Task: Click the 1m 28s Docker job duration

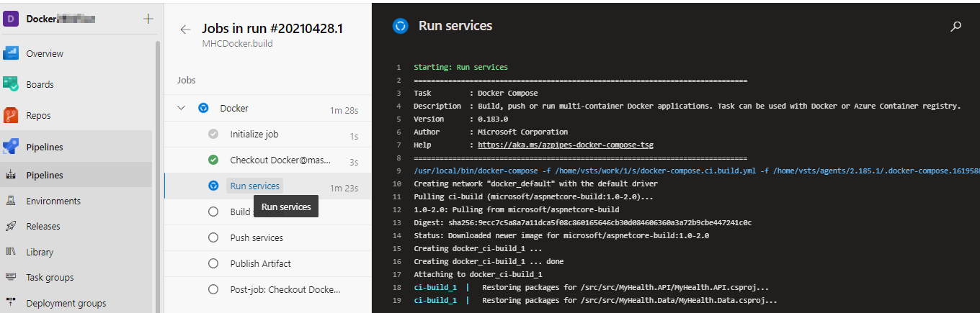Action: [x=344, y=110]
